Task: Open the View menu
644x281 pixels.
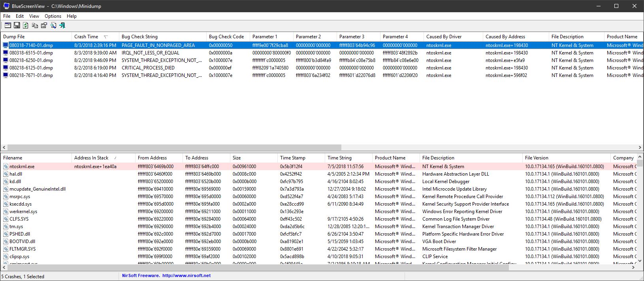Action: click(34, 16)
